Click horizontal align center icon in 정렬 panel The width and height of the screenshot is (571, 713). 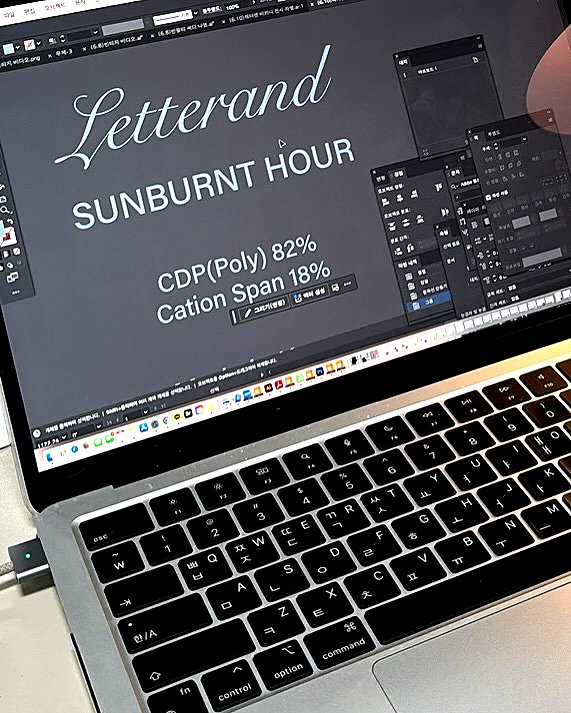(x=400, y=197)
